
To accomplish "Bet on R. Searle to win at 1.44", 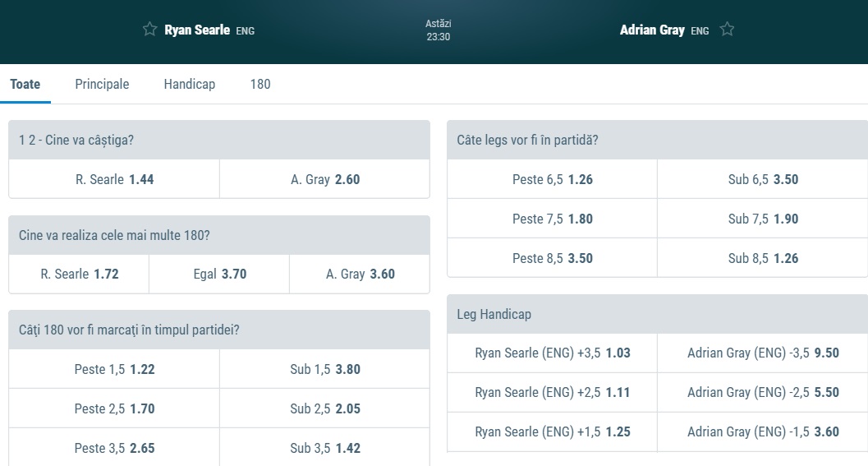I will point(114,179).
